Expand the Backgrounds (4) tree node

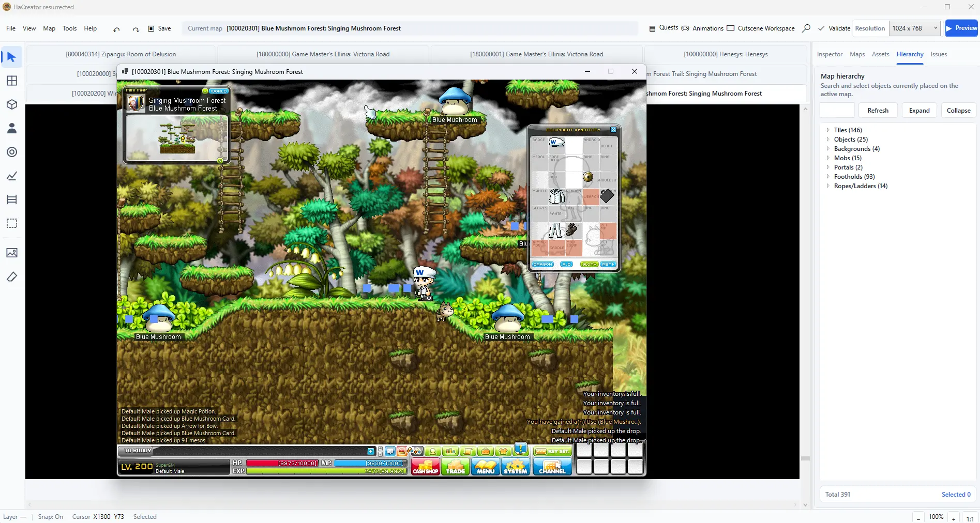(828, 149)
